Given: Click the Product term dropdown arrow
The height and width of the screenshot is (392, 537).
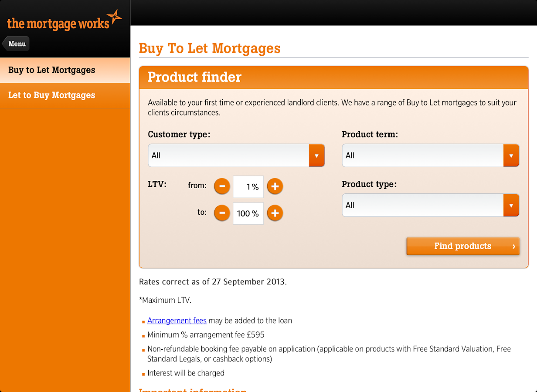Looking at the screenshot, I should click(x=511, y=155).
